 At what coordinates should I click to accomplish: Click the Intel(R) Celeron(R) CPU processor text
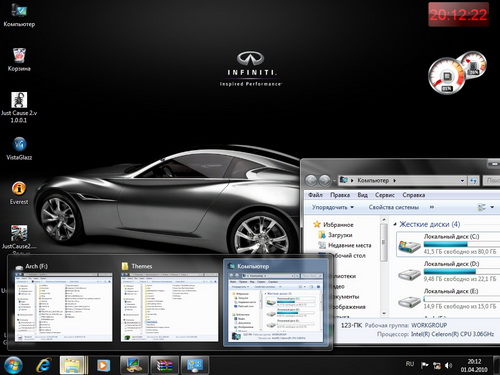coord(452,334)
